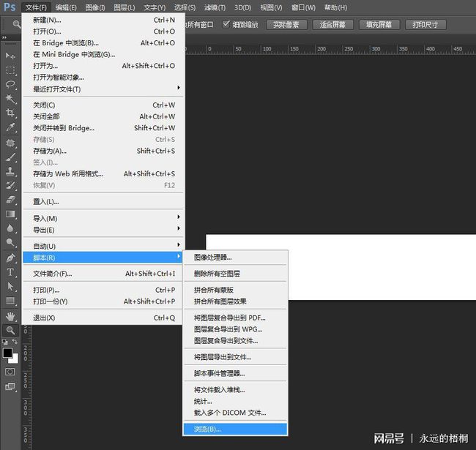Click the 填充屏幕 button
The height and width of the screenshot is (450, 476).
(379, 25)
